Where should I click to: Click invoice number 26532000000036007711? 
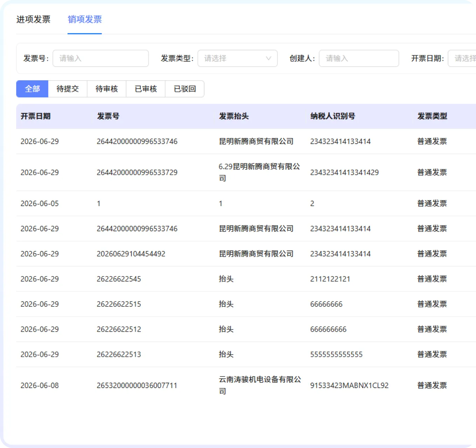[137, 386]
